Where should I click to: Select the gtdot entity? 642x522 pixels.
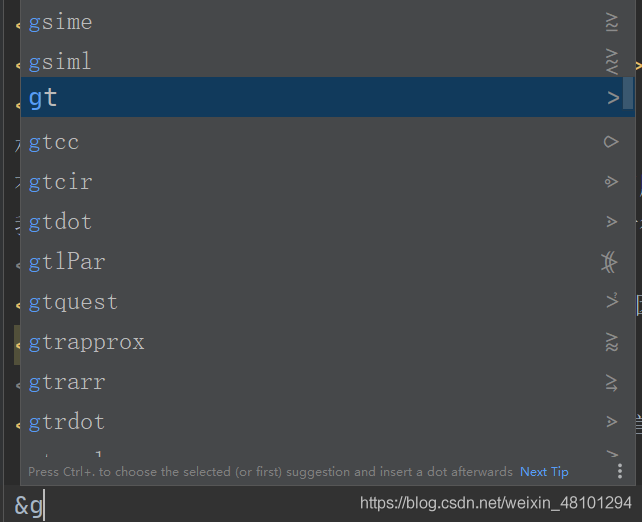[328, 222]
